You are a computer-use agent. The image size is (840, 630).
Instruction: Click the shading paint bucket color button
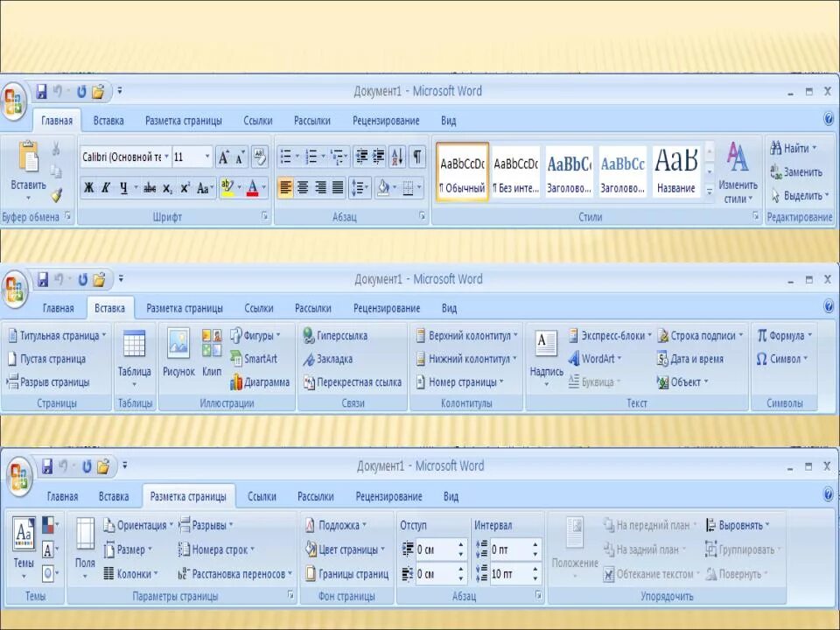(383, 187)
